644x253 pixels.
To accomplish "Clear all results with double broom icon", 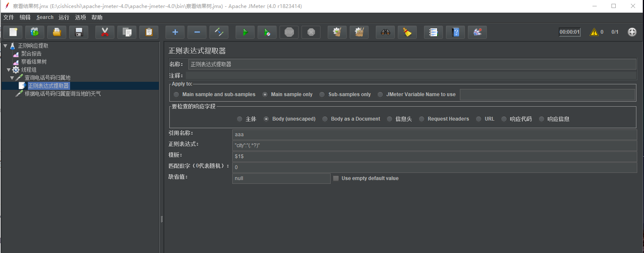I will 359,32.
